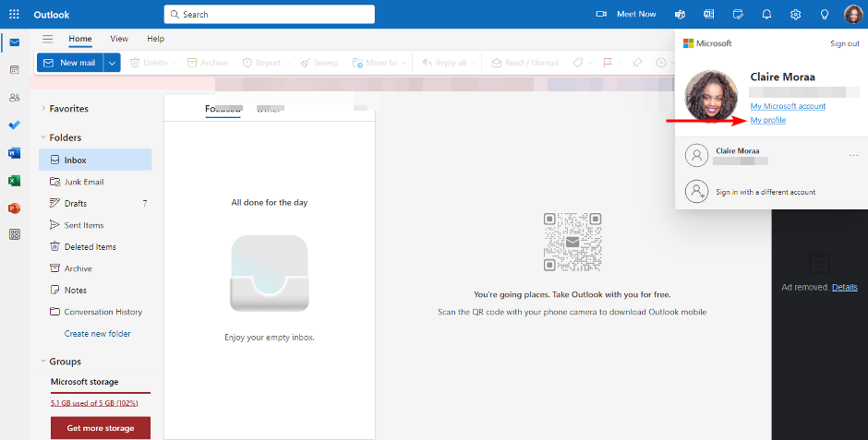
Task: Click the storage usage 5.1 GB link
Action: pos(94,403)
